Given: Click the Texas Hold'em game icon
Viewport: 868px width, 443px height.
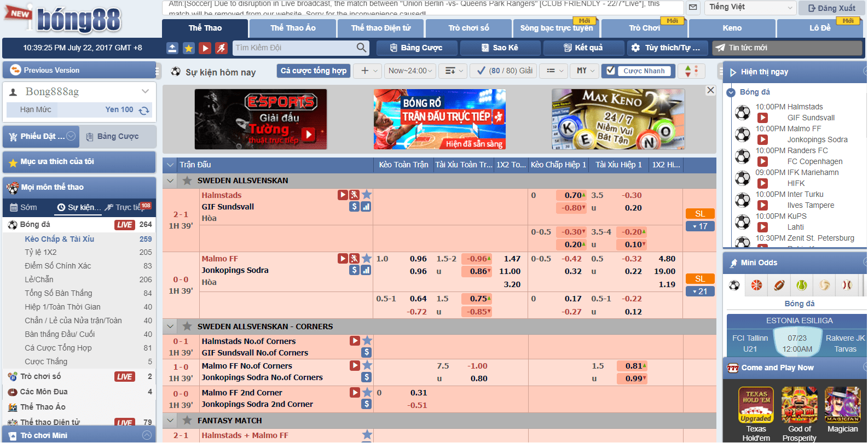Looking at the screenshot, I should [x=756, y=405].
